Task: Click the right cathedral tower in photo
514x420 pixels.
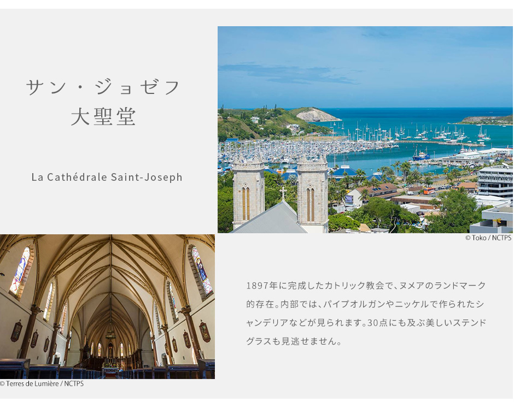Action: [312, 194]
